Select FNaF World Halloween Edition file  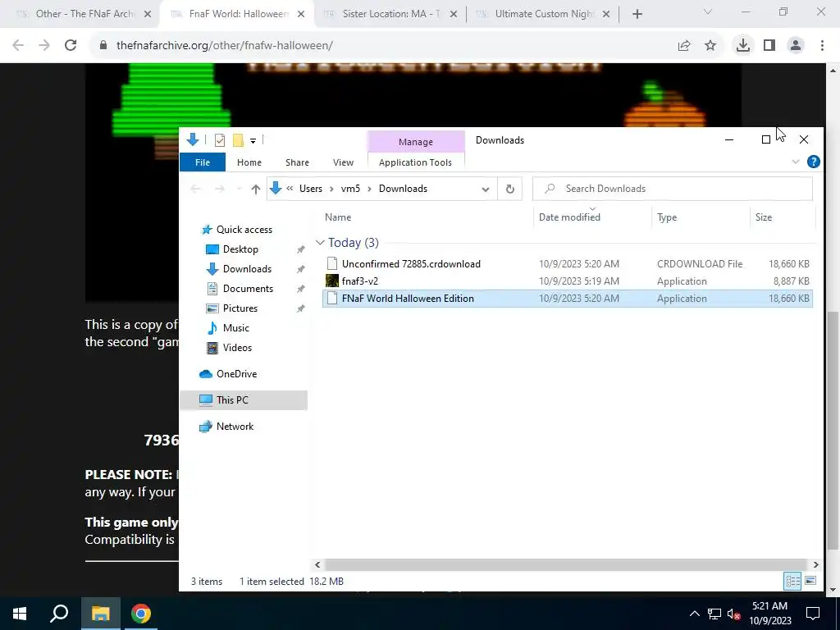568,299
